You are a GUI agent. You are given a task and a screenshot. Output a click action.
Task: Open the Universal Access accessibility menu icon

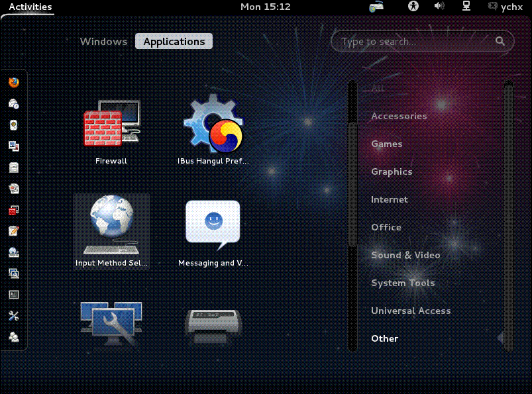(x=414, y=7)
